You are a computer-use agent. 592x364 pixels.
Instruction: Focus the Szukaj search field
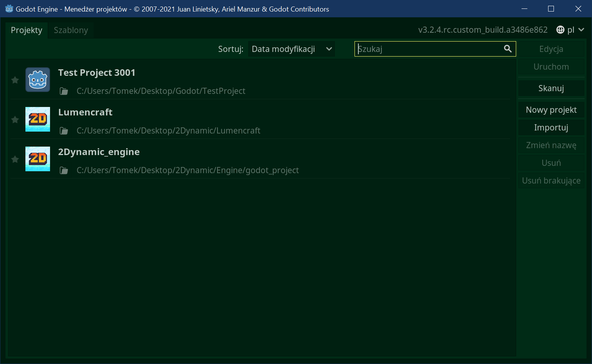click(x=435, y=49)
